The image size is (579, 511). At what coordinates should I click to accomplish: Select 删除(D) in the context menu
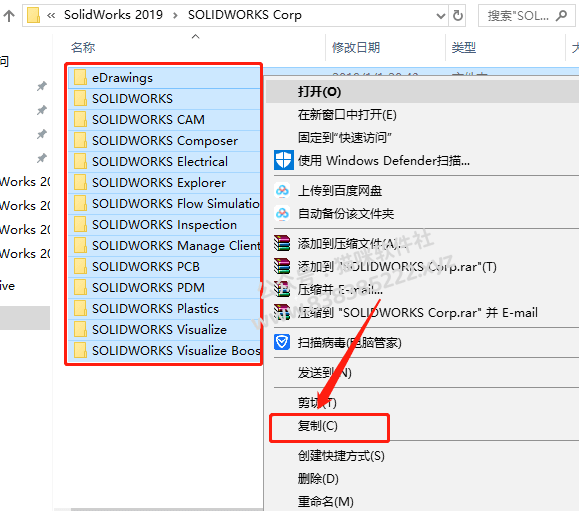pyautogui.click(x=318, y=479)
